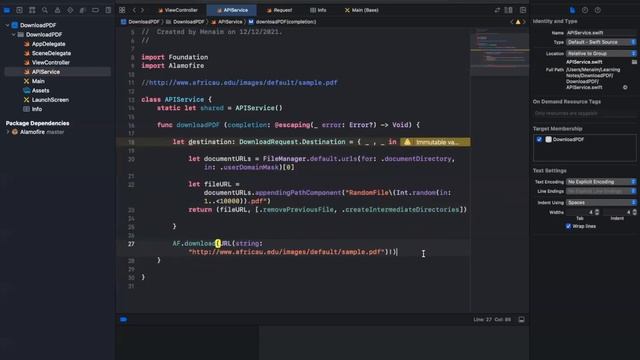Screen dimensions: 640x360
Task: Select ViewController in the navigator
Action: [51, 63]
